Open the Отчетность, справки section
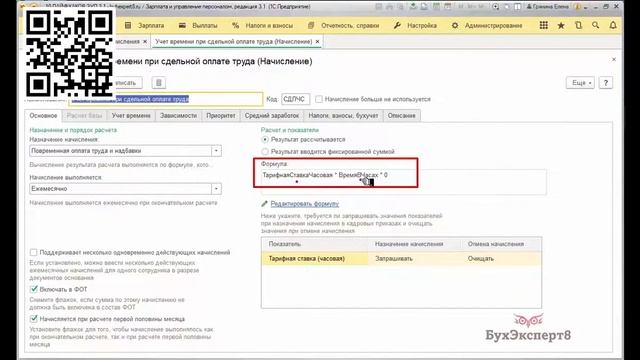The height and width of the screenshot is (360, 640). coord(344,25)
